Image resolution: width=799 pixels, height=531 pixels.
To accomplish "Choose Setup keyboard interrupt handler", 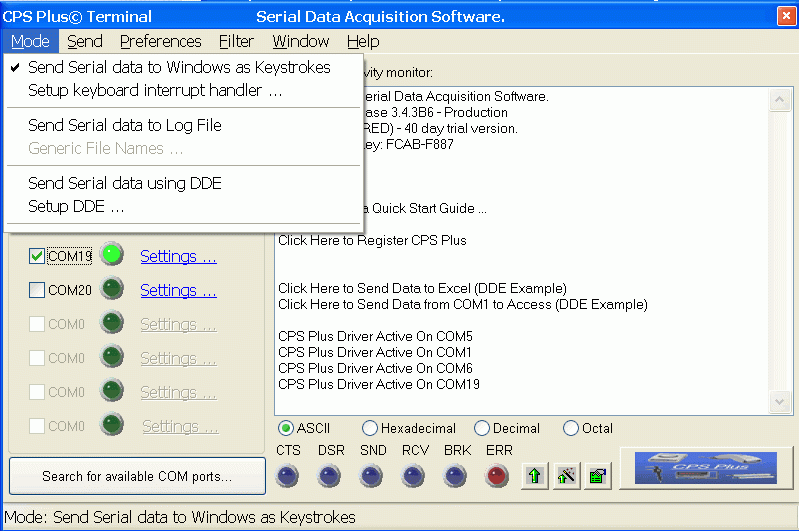I will point(183,90).
